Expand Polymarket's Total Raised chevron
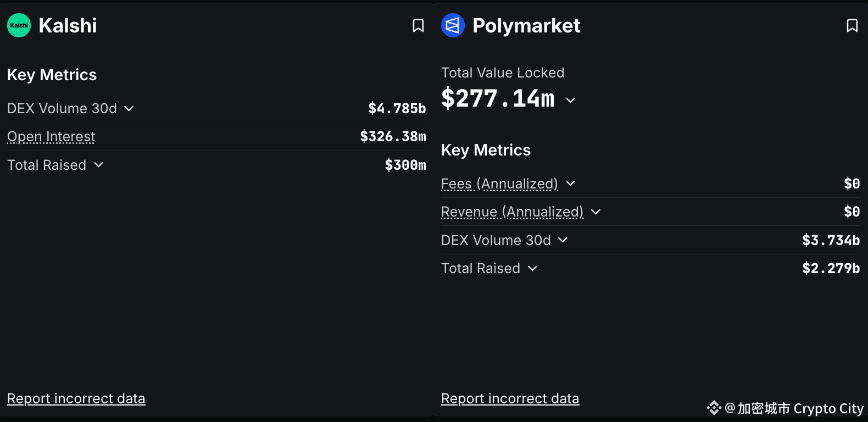Viewport: 868px width, 422px height. [x=533, y=269]
